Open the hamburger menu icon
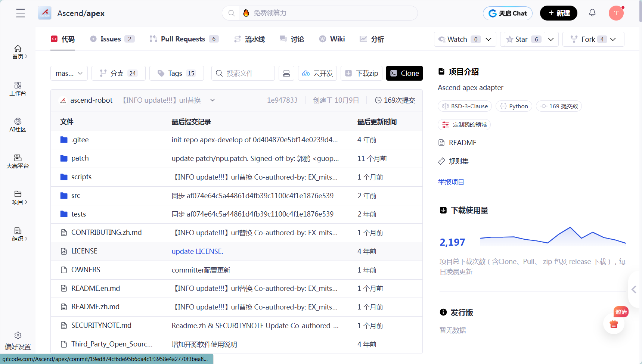The height and width of the screenshot is (364, 642). pos(21,13)
